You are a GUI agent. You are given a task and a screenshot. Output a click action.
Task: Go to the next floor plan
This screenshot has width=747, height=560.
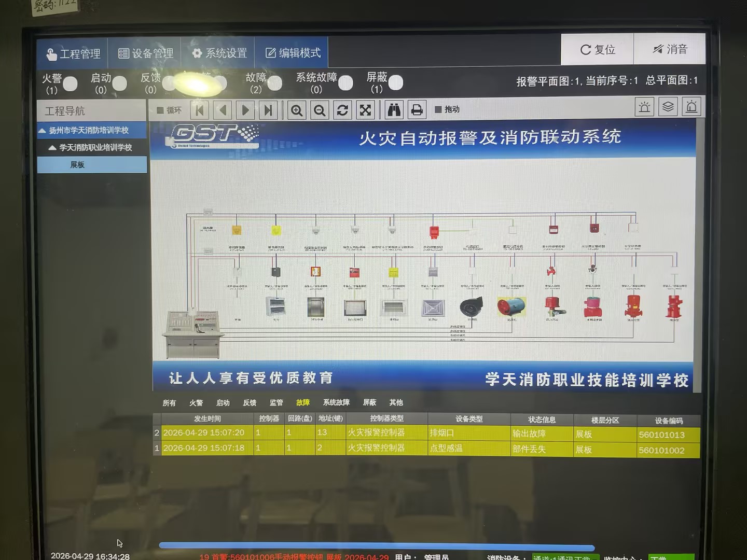(245, 110)
